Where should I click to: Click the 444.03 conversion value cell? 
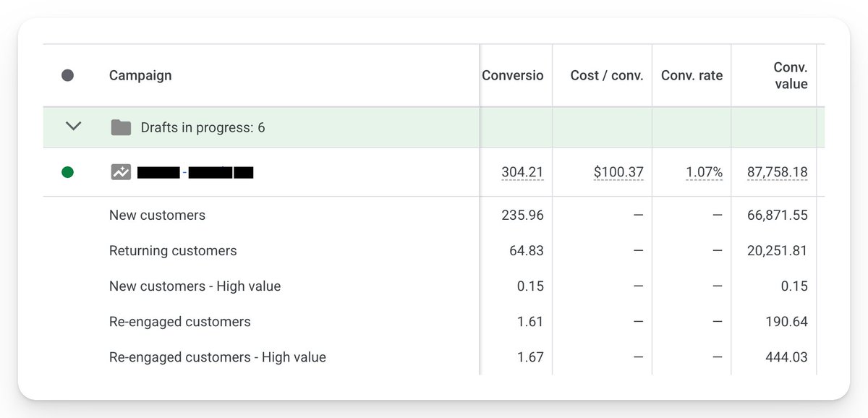coord(786,357)
